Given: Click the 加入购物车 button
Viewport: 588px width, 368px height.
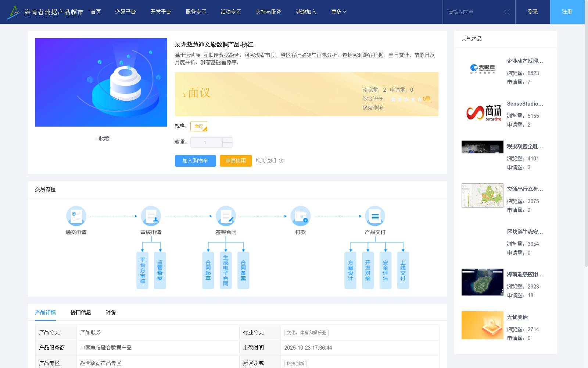Looking at the screenshot, I should point(195,161).
